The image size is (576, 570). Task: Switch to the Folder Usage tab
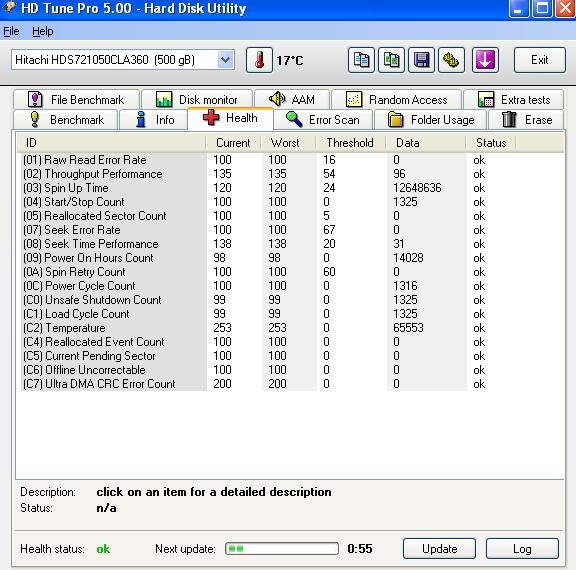[x=431, y=120]
